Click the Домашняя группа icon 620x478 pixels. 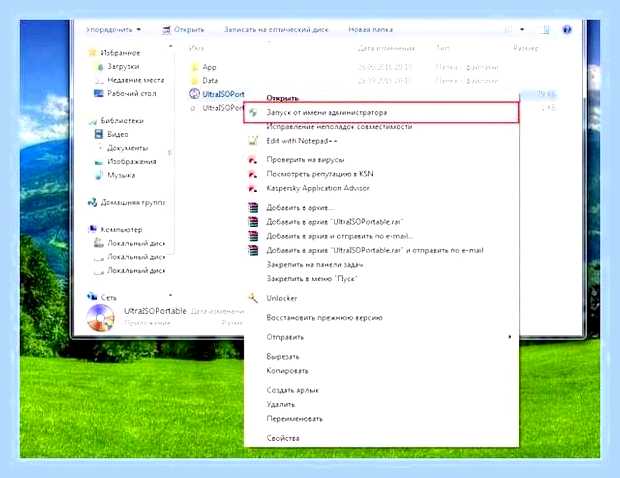[x=93, y=202]
